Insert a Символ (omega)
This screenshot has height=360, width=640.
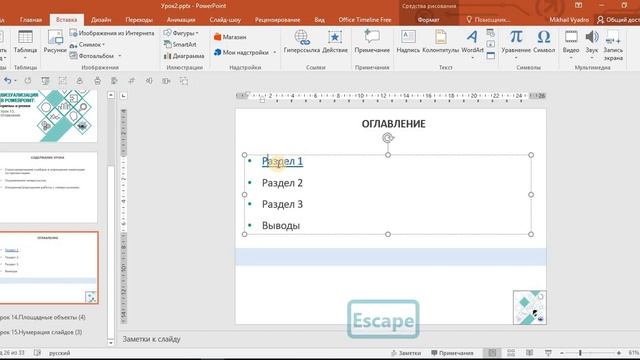[544, 42]
